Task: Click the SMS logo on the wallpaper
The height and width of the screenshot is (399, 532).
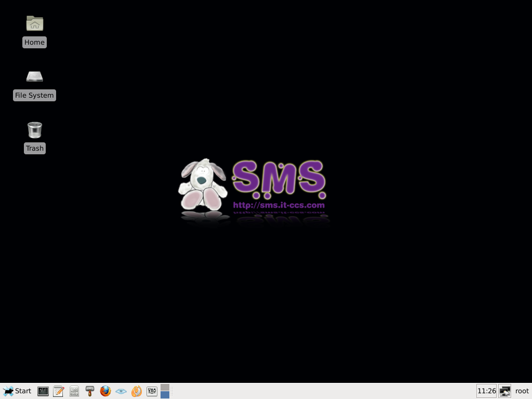Action: click(278, 179)
